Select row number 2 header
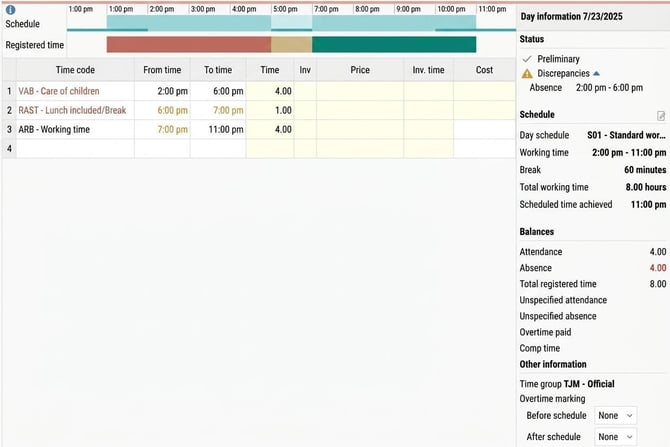The height and width of the screenshot is (447, 670). pos(9,110)
